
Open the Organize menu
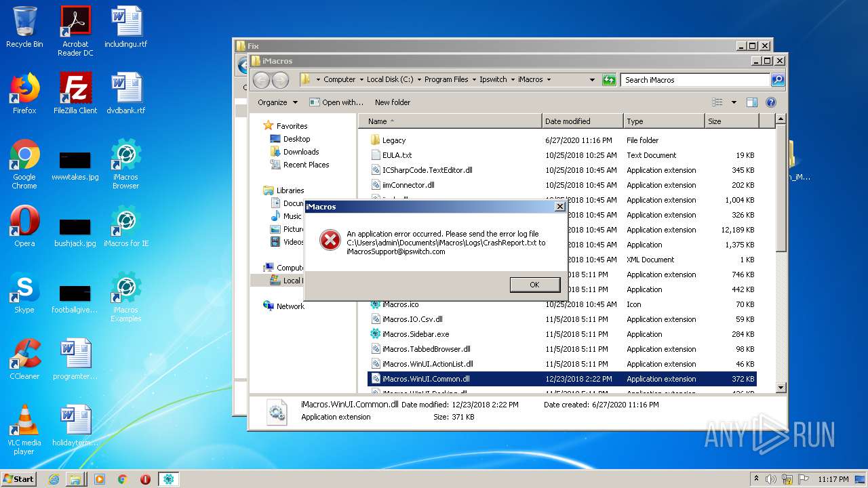pos(277,102)
